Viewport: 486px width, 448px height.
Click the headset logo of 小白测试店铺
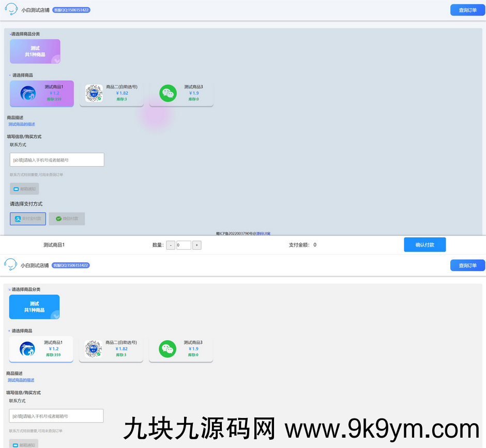(x=11, y=9)
